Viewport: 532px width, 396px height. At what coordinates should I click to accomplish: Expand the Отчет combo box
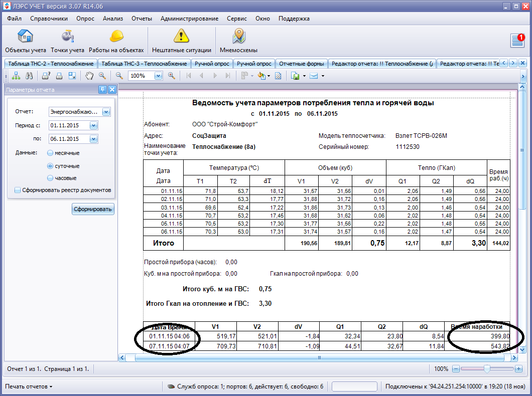[106, 112]
